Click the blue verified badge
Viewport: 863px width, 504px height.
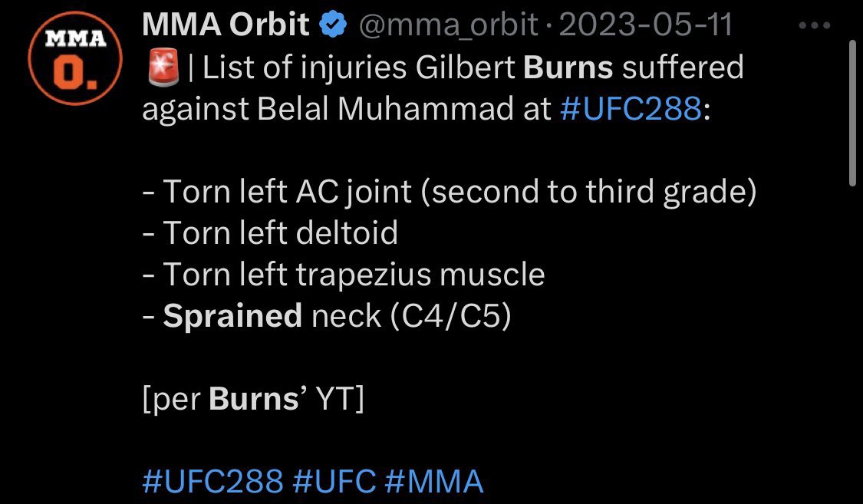[x=333, y=25]
